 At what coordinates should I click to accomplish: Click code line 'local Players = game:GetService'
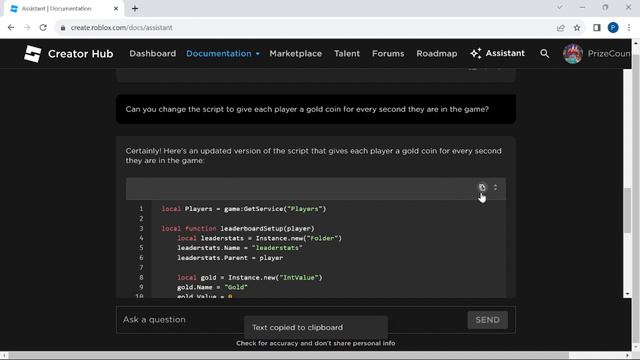(x=244, y=209)
